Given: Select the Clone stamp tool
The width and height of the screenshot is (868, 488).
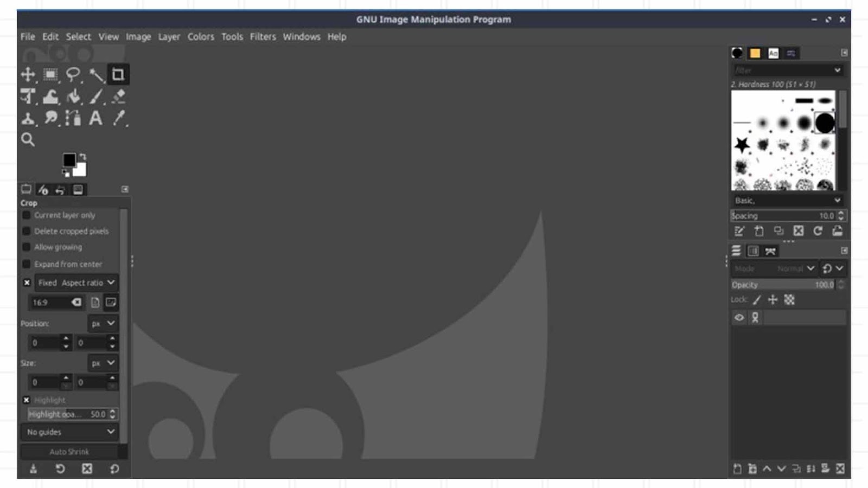Looking at the screenshot, I should tap(28, 118).
